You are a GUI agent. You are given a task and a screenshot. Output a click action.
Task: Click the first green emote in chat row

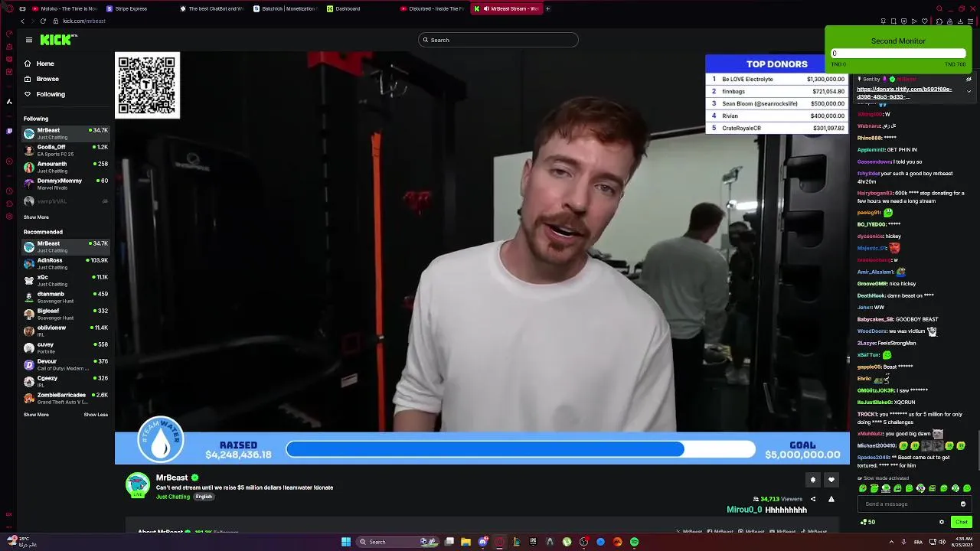click(863, 488)
